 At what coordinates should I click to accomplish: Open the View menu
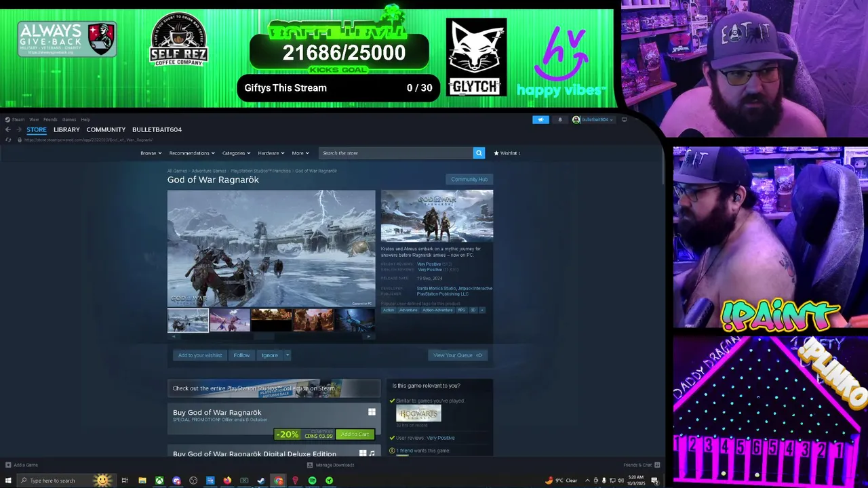34,119
